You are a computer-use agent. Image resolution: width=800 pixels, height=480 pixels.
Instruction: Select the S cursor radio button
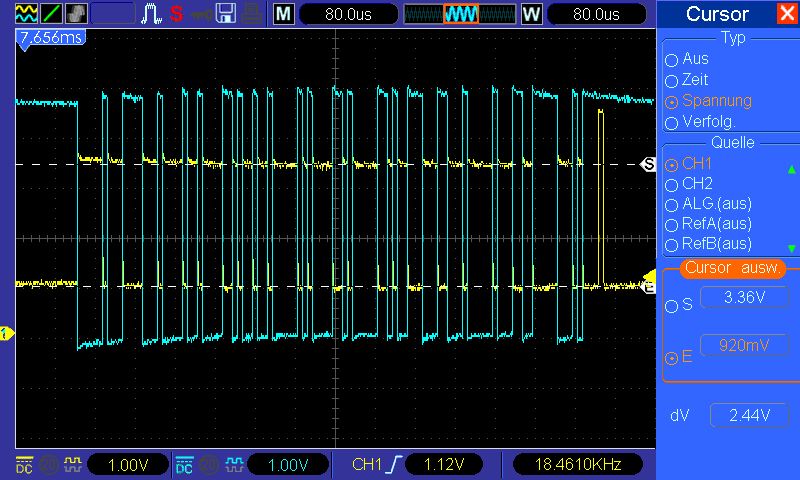(672, 305)
